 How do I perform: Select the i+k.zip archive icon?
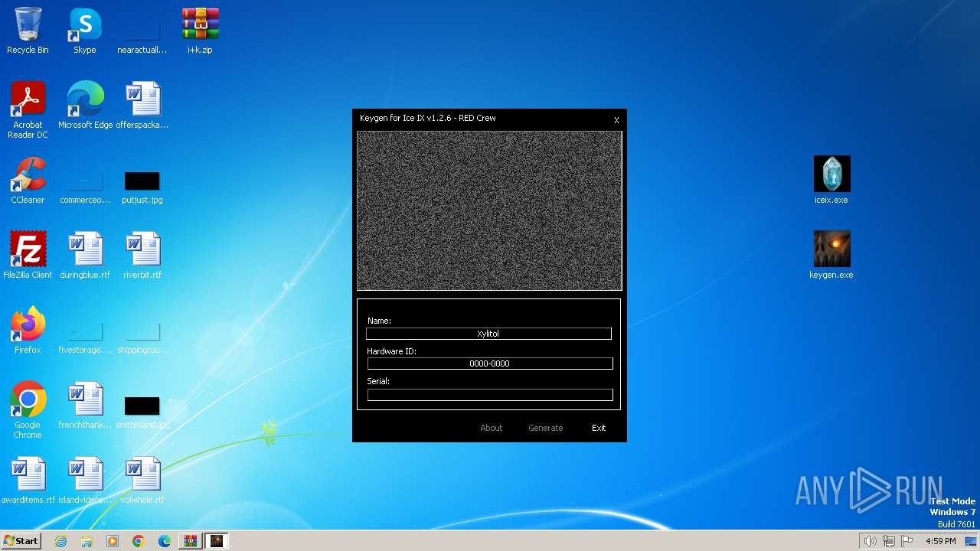[x=200, y=31]
